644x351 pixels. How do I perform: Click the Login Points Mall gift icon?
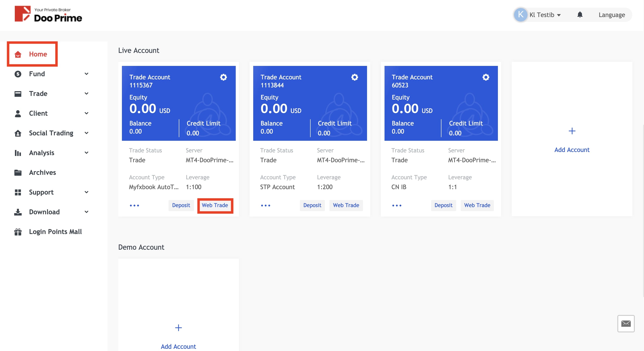coord(18,232)
